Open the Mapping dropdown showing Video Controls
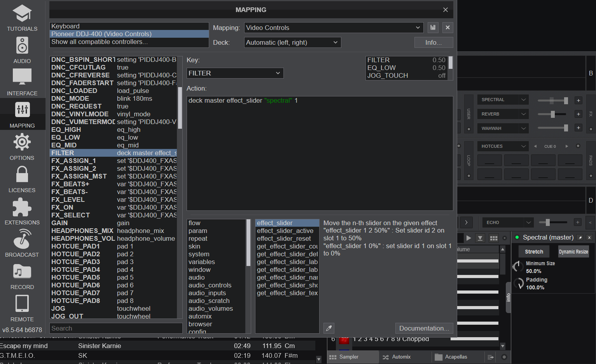This screenshot has height=364, width=596. (x=334, y=28)
